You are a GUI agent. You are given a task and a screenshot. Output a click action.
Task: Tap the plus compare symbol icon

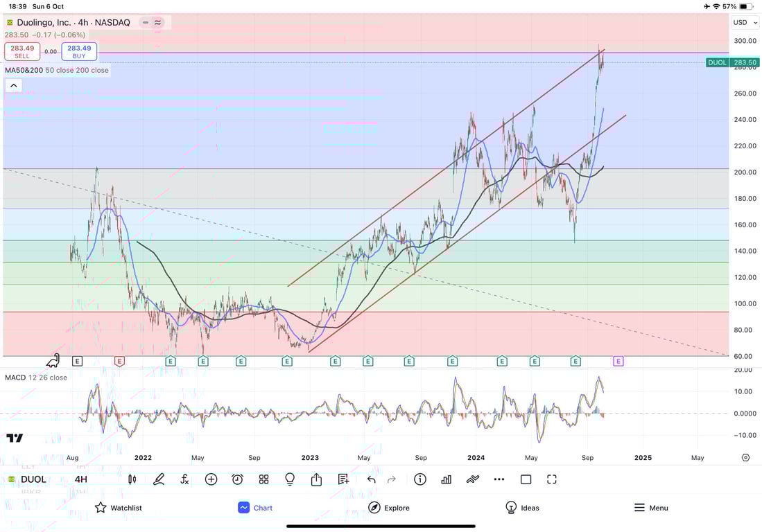[211, 479]
